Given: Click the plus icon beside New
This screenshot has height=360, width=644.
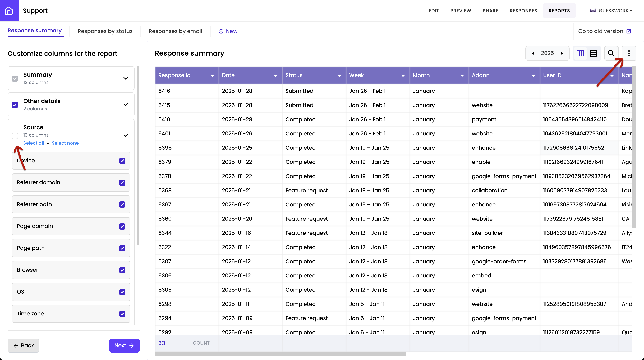Looking at the screenshot, I should pos(221,31).
